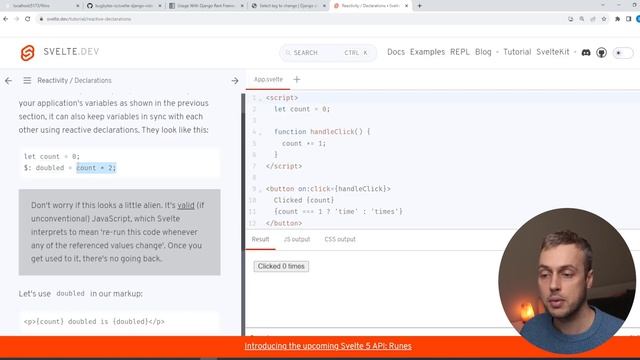
Task: Select the Result tab
Action: (260, 239)
